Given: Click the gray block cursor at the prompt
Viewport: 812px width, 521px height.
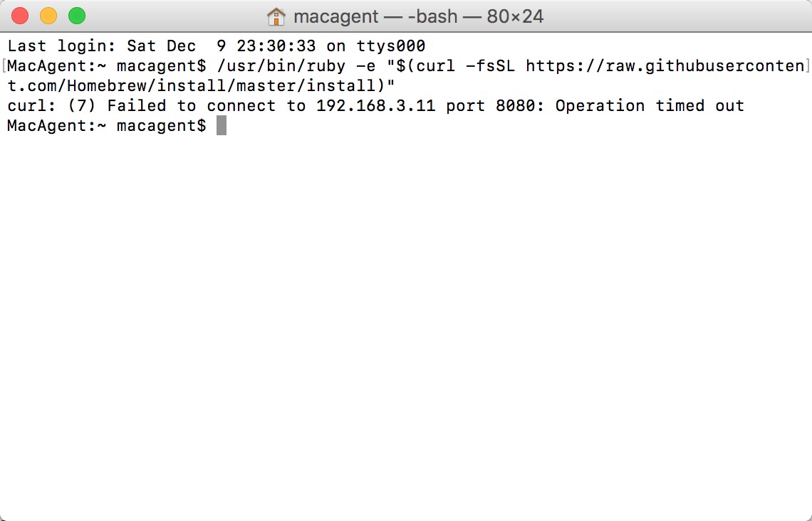Looking at the screenshot, I should pyautogui.click(x=221, y=125).
